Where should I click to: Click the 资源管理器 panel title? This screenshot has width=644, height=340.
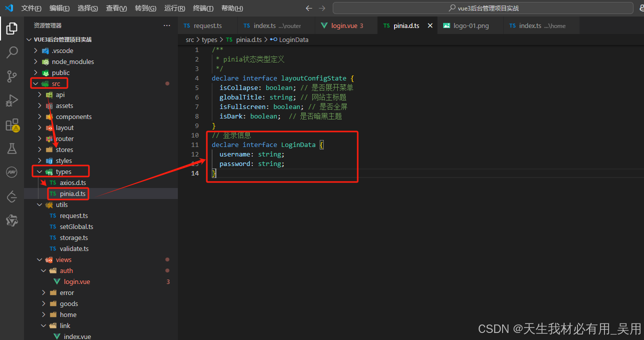click(48, 25)
